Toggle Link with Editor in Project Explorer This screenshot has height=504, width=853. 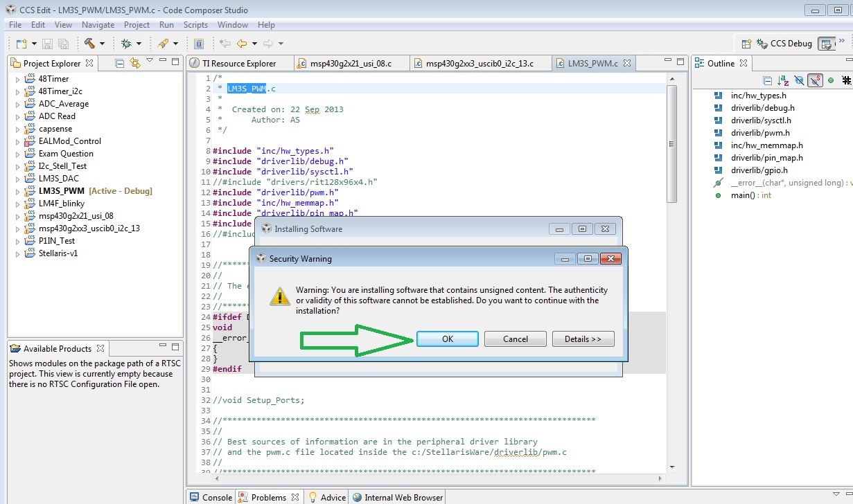(135, 63)
